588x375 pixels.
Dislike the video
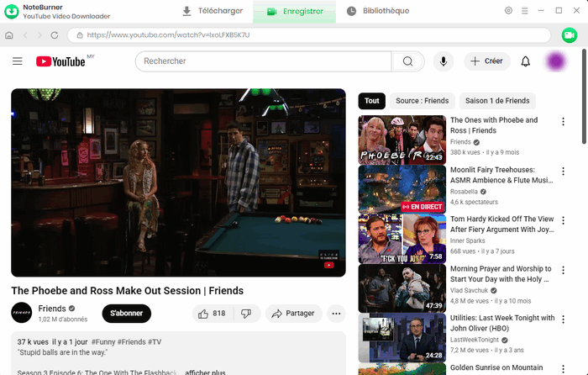(x=246, y=314)
